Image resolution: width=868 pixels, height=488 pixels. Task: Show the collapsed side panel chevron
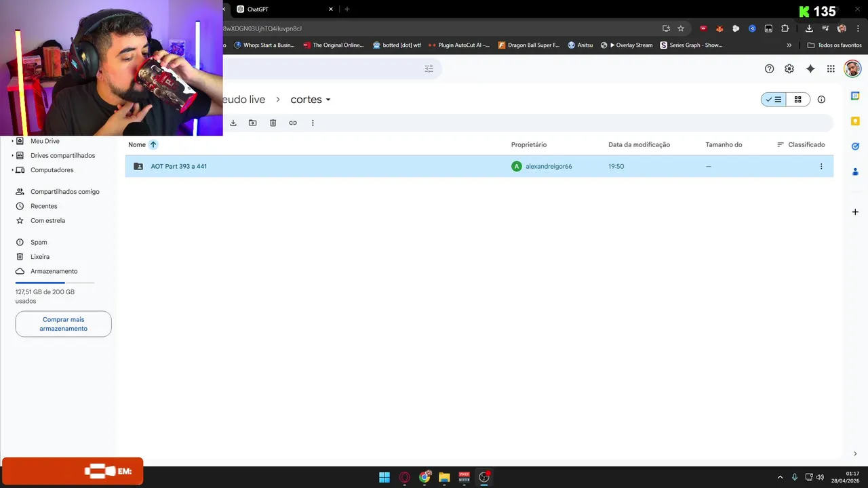[x=855, y=453]
